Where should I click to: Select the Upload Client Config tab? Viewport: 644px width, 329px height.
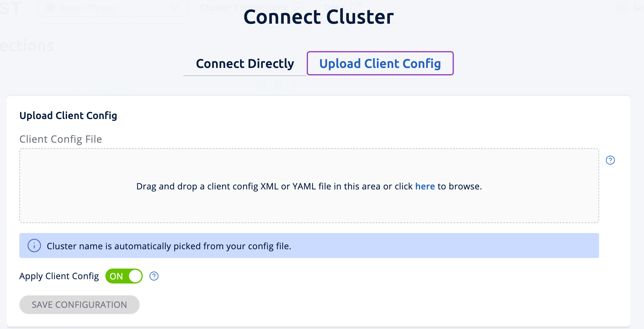coord(380,63)
